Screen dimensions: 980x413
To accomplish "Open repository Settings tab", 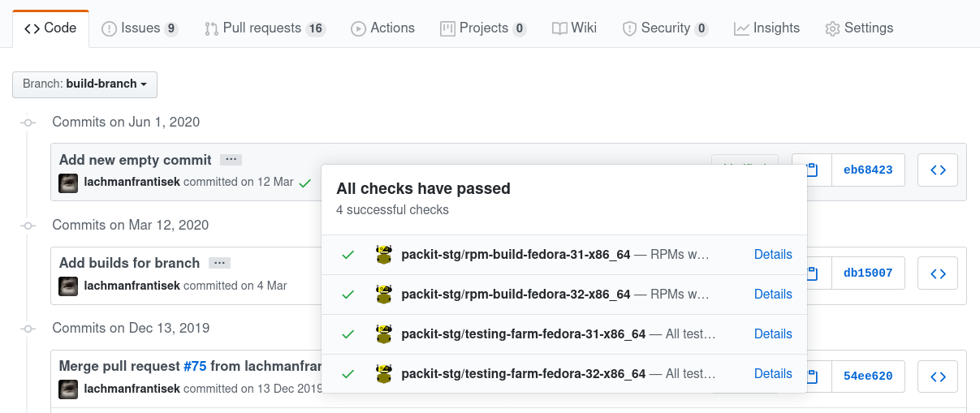I will coord(859,28).
